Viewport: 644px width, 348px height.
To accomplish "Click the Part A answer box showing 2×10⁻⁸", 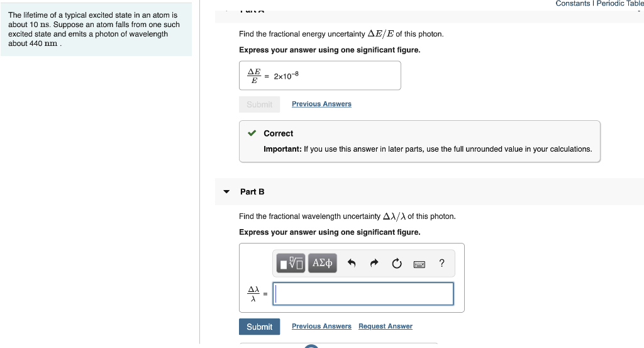I will [x=319, y=76].
